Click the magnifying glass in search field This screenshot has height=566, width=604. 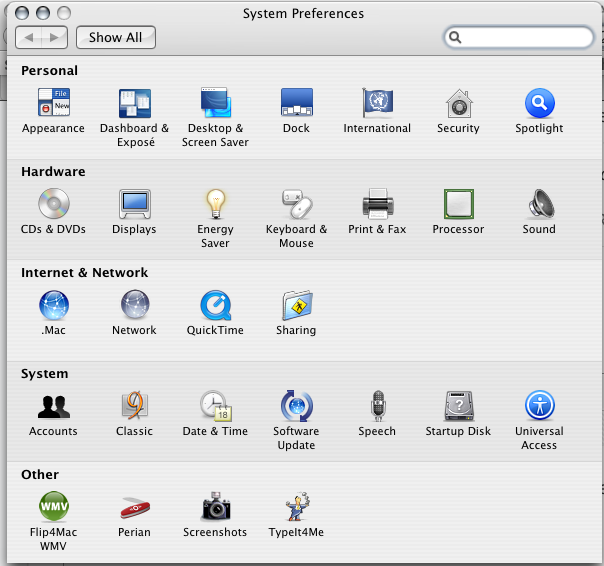pyautogui.click(x=455, y=37)
